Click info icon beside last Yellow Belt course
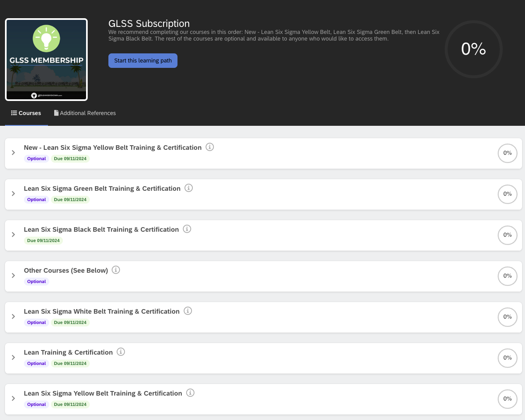 click(x=190, y=393)
